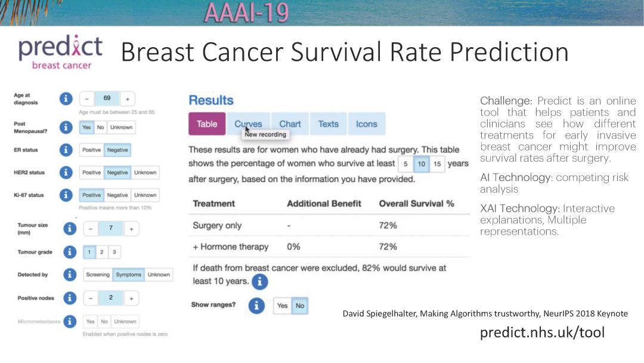The width and height of the screenshot is (644, 363).
Task: Show info for Tumour grade
Action: click(70, 251)
